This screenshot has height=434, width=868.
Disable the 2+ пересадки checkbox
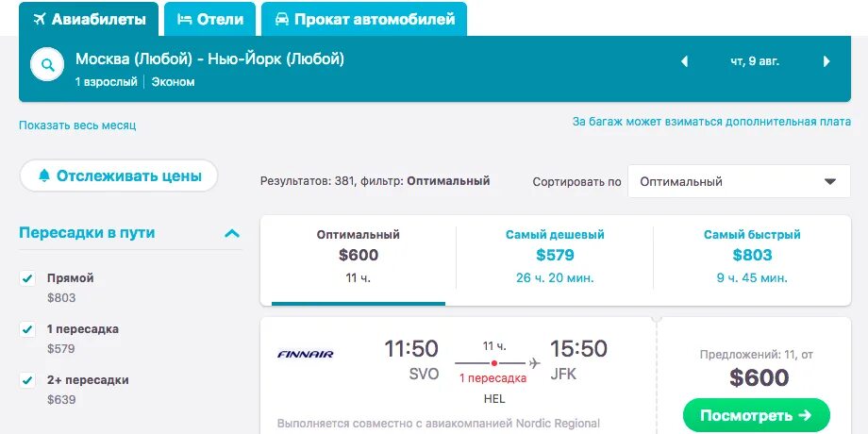point(27,380)
